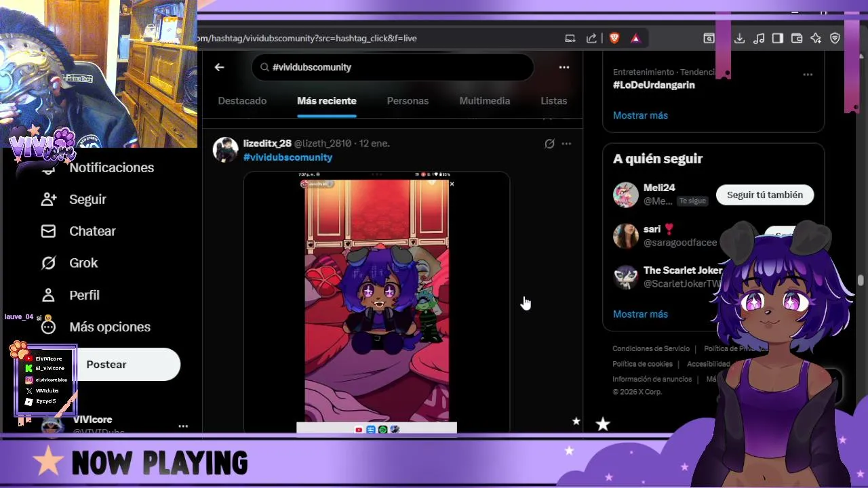Click The Scarlet Joker name
The height and width of the screenshot is (488, 868).
[x=683, y=270]
